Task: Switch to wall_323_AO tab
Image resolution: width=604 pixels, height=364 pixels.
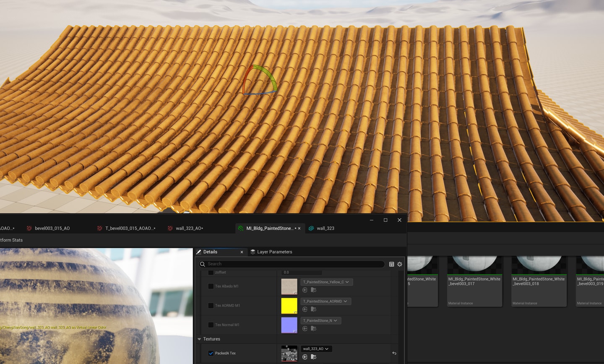Action: (x=189, y=228)
